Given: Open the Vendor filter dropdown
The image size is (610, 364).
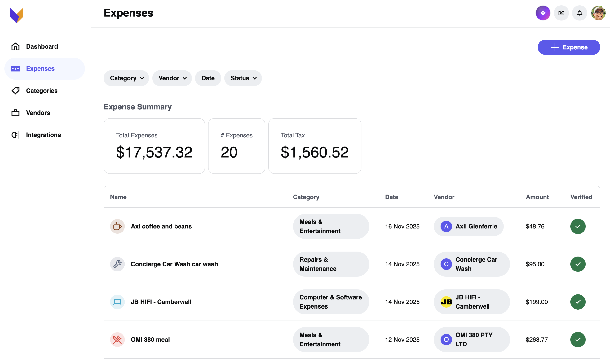Looking at the screenshot, I should [x=172, y=78].
